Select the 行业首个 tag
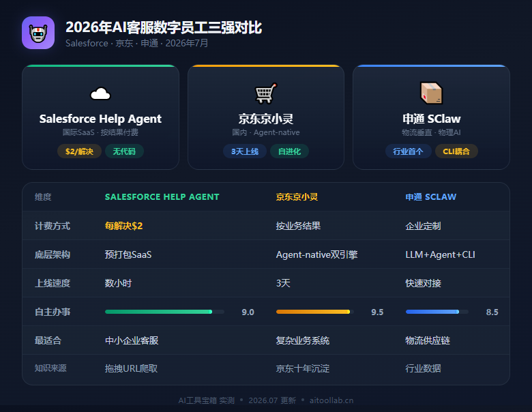Screen dimensions: 532x412 pyautogui.click(x=408, y=151)
